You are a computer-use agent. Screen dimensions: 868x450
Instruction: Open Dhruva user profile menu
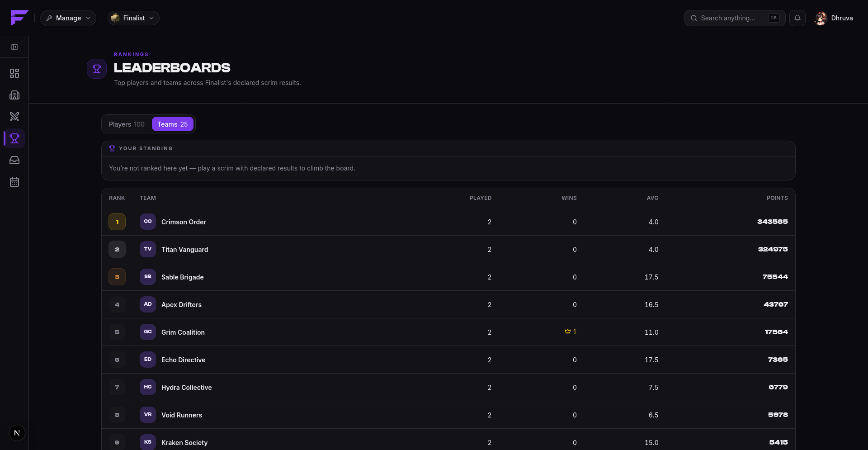point(834,18)
